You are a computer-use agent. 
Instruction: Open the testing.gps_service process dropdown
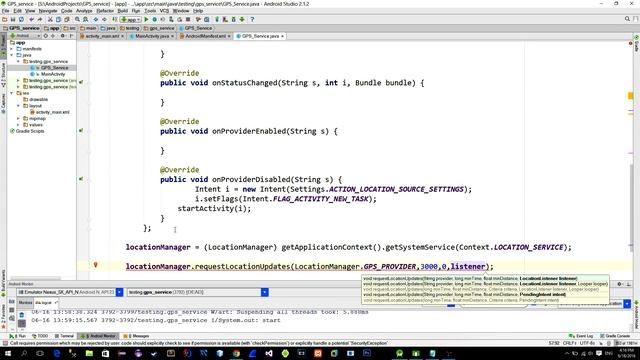coord(264,292)
